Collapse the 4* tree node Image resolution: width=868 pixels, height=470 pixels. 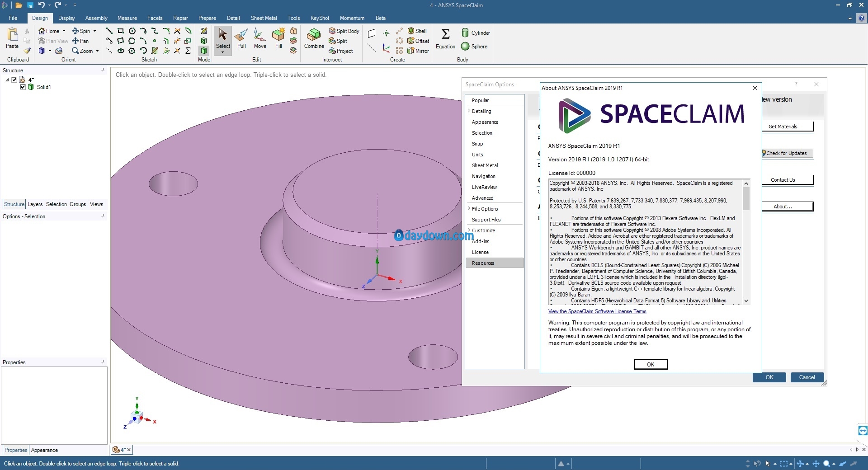pos(7,80)
